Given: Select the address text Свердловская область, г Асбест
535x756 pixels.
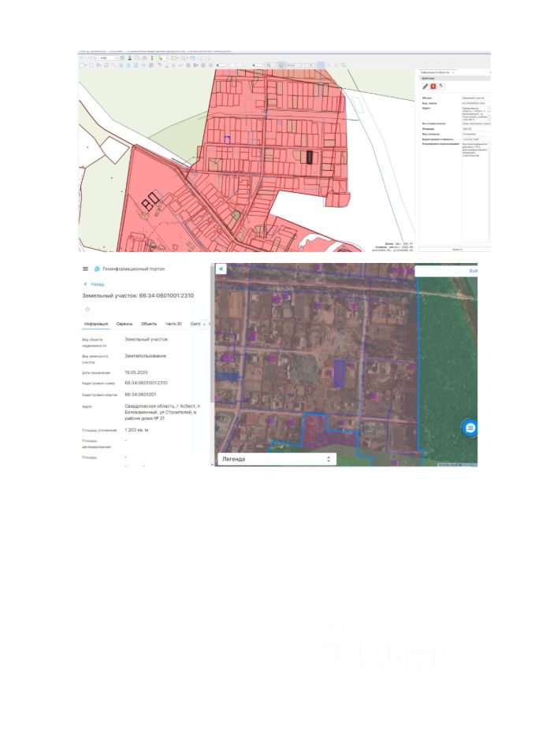Looking at the screenshot, I should click(x=158, y=406).
